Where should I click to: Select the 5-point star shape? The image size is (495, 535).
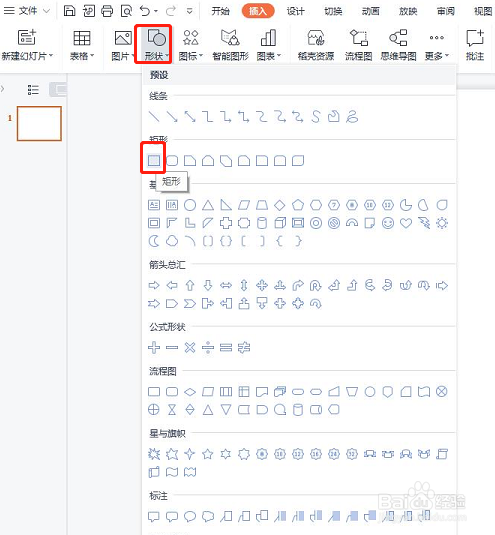tap(208, 454)
